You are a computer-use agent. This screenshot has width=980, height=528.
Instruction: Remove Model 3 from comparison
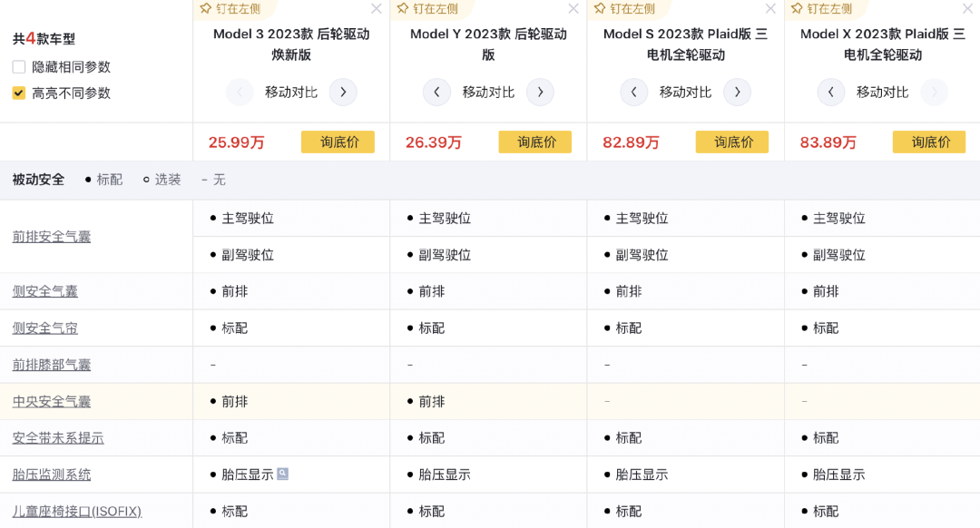click(377, 9)
